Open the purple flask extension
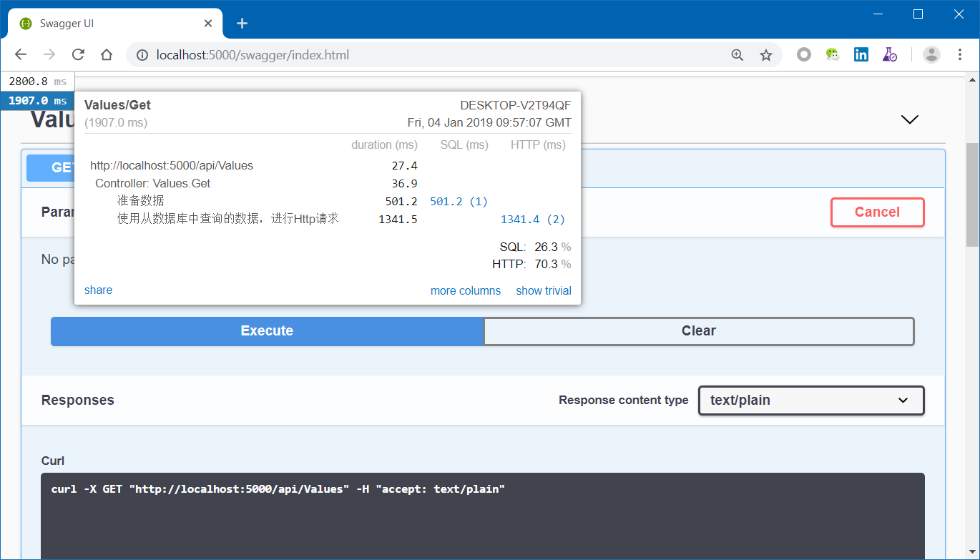This screenshot has width=980, height=560. pos(890,54)
